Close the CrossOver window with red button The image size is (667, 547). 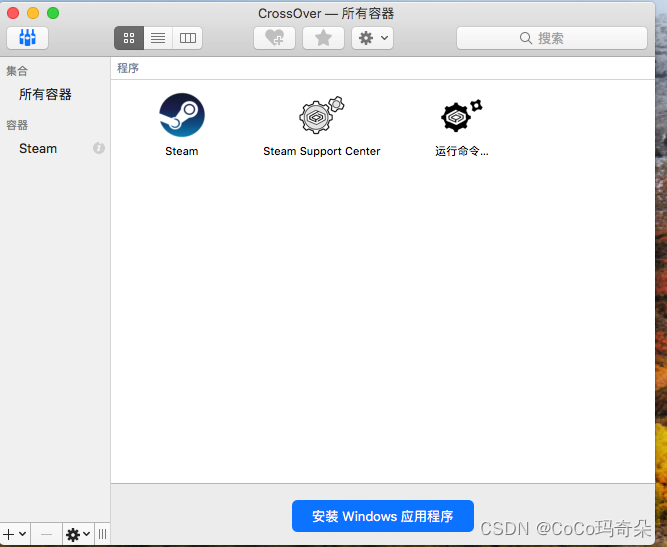pyautogui.click(x=13, y=13)
